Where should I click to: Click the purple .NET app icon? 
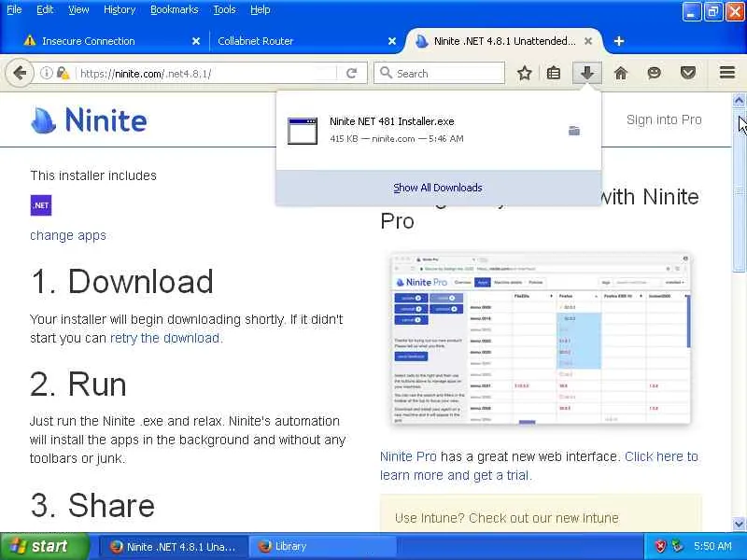41,205
